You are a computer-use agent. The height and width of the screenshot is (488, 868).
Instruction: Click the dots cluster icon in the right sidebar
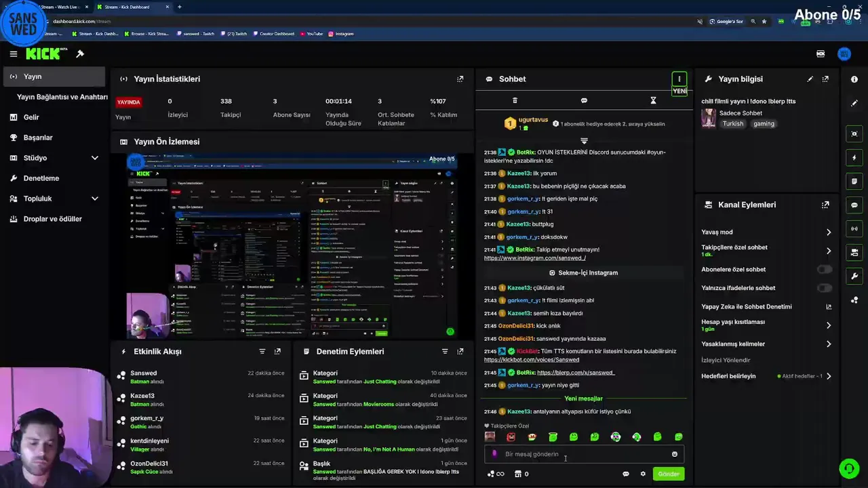click(x=854, y=300)
